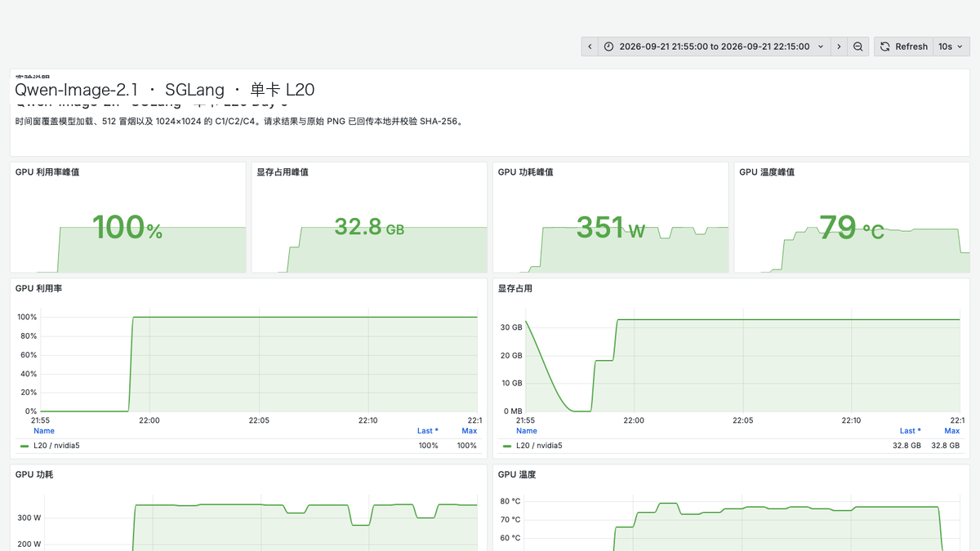
Task: Open the 显存占用峰值 panel title
Action: click(x=283, y=172)
